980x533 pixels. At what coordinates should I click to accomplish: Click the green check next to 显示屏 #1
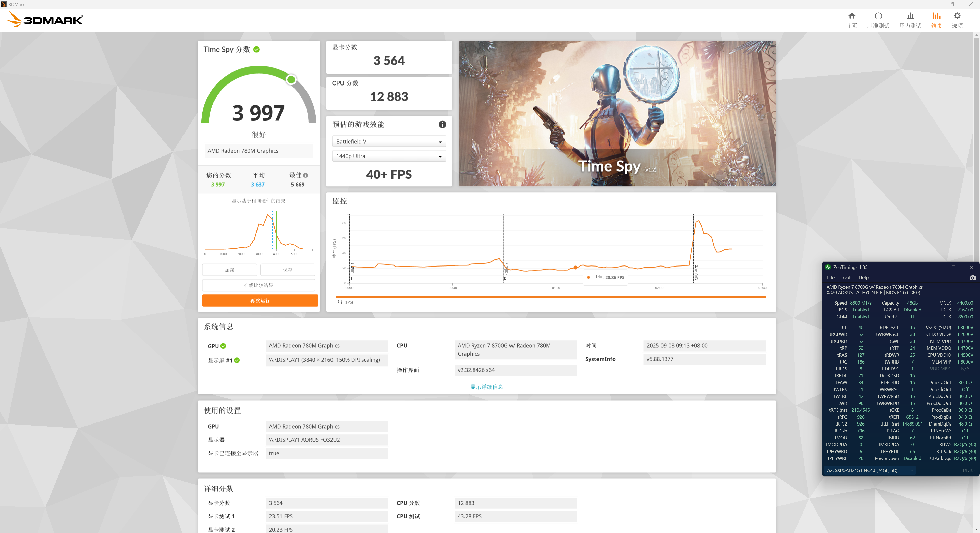pyautogui.click(x=237, y=360)
